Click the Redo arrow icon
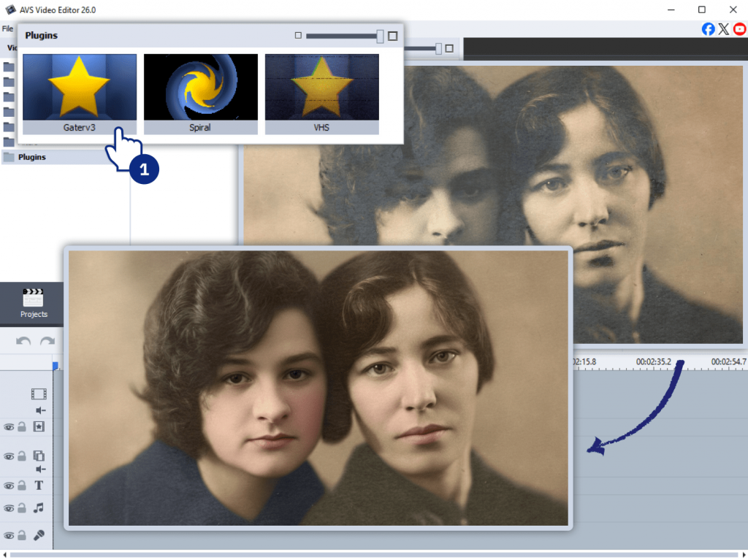Image resolution: width=748 pixels, height=560 pixels. pos(47,341)
